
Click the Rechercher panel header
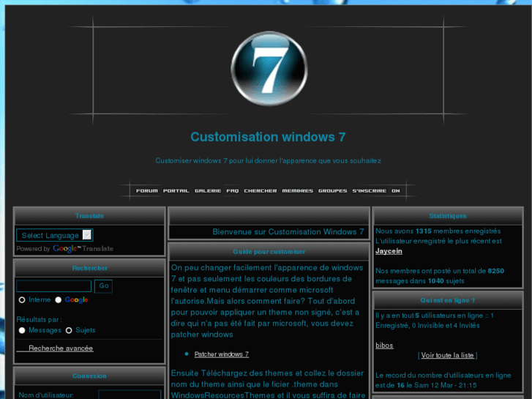point(89,268)
